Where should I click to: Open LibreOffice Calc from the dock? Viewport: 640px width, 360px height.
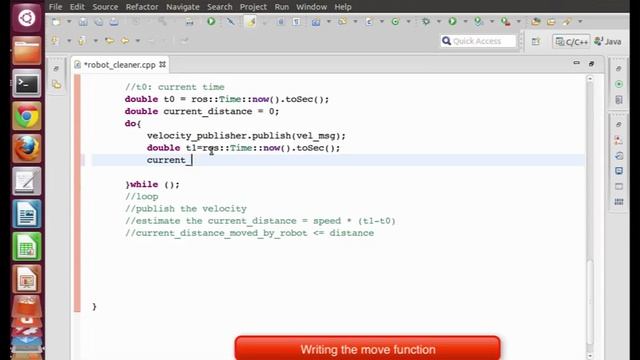coord(27,247)
